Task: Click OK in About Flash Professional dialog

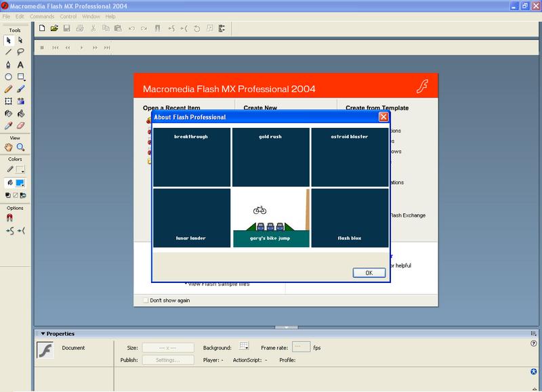Action: 369,273
